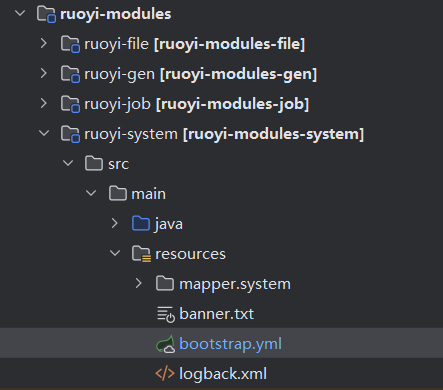
Task: Select the src folder name
Action: (x=118, y=164)
